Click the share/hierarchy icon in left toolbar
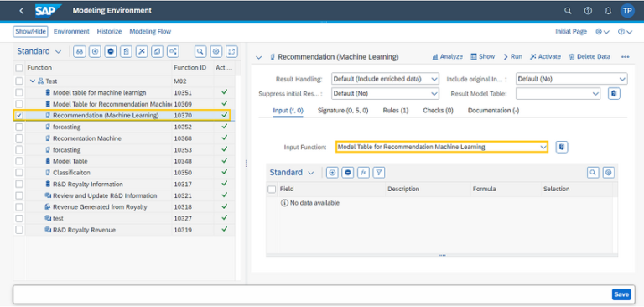Image resolution: width=644 pixels, height=307 pixels. [173, 51]
